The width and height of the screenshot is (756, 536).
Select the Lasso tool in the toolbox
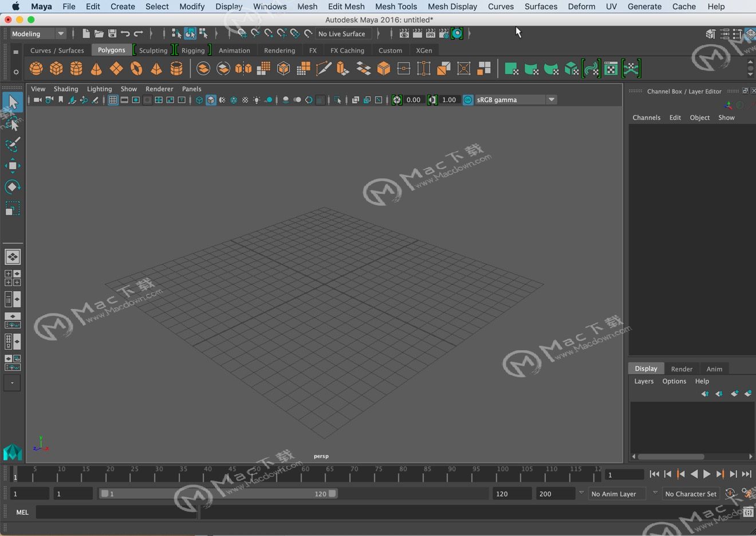point(13,124)
